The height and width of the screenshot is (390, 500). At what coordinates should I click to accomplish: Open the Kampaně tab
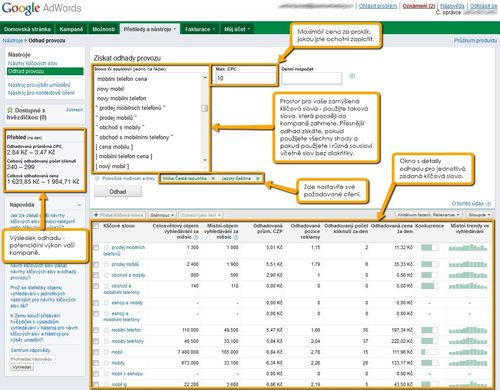[71, 29]
